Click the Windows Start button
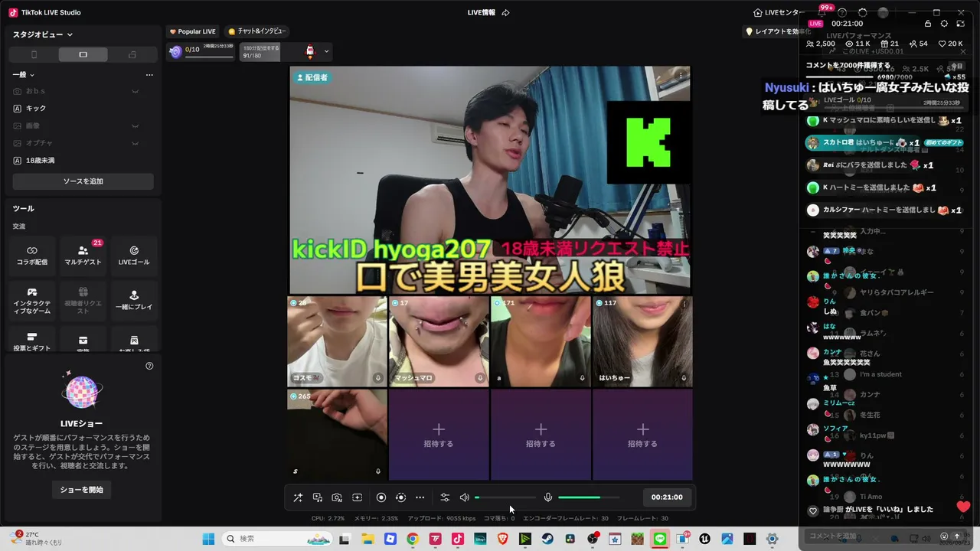The height and width of the screenshot is (551, 980). tap(208, 539)
